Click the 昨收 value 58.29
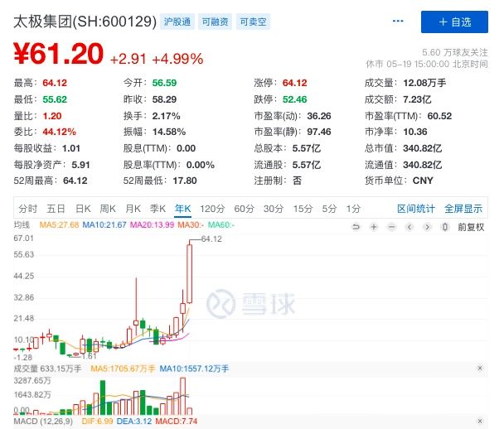The width and height of the screenshot is (504, 429). pyautogui.click(x=164, y=99)
